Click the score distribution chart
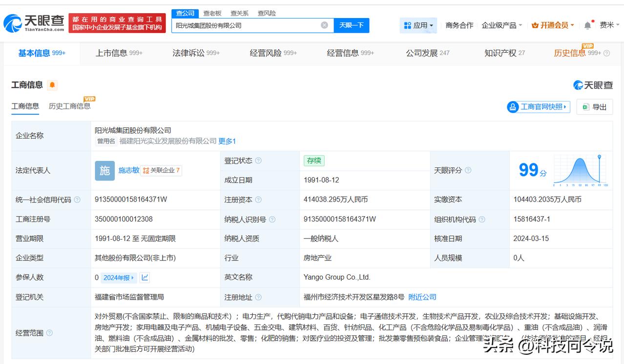The width and height of the screenshot is (624, 364). click(581, 171)
